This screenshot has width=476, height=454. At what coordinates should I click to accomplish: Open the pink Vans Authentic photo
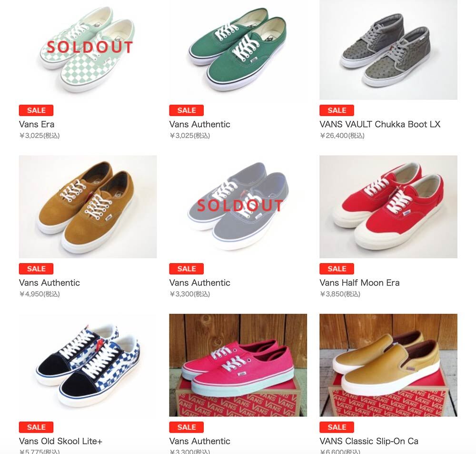click(238, 365)
